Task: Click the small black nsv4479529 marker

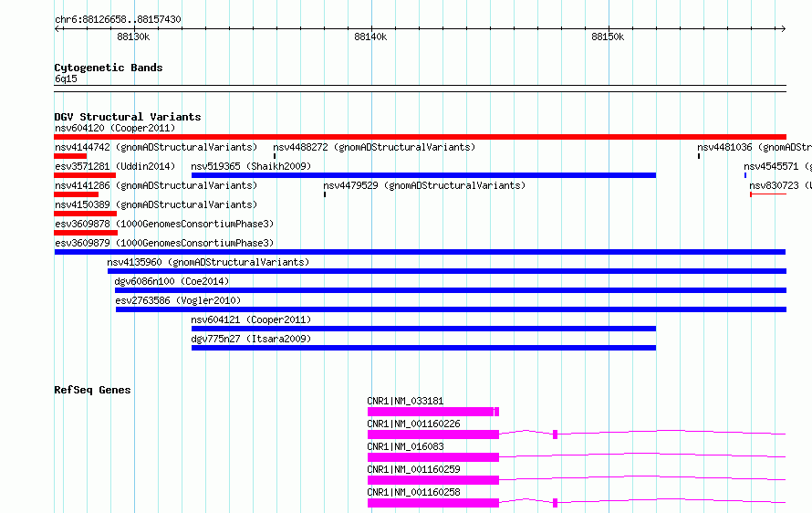Action: click(325, 194)
